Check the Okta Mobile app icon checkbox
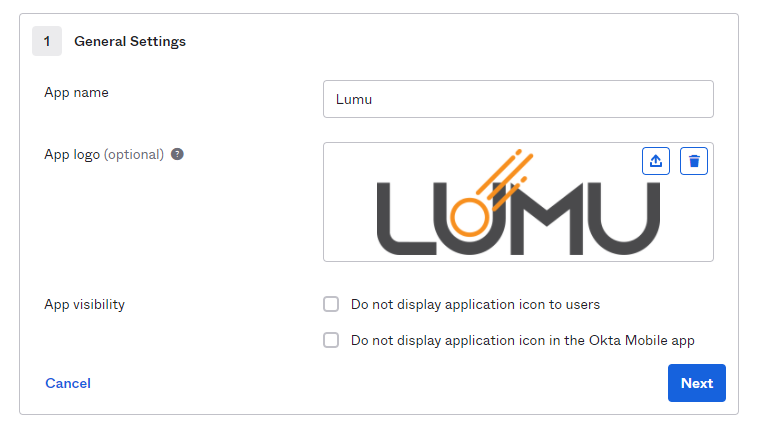Image resolution: width=759 pixels, height=431 pixels. point(331,340)
